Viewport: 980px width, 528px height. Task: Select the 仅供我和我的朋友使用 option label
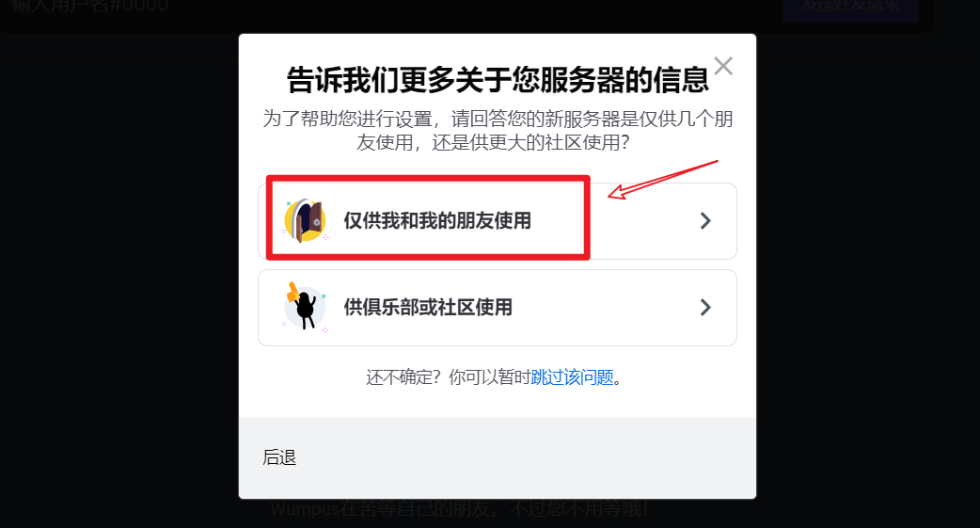point(437,221)
